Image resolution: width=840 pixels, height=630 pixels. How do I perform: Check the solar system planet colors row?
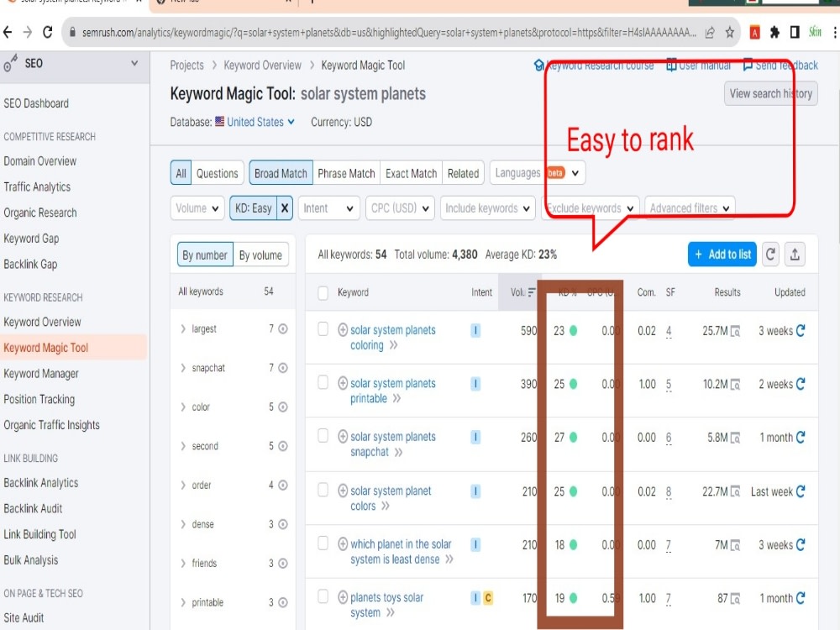[323, 490]
